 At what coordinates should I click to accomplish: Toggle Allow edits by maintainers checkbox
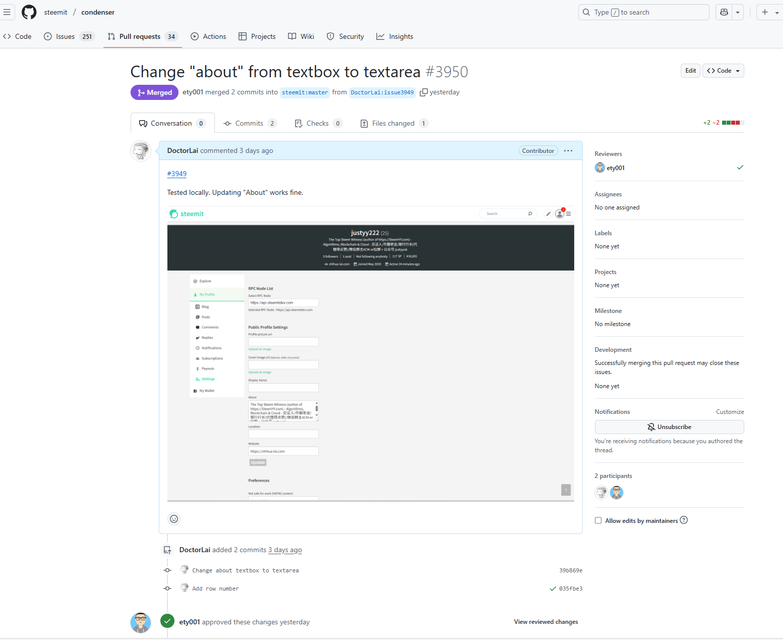[598, 521]
